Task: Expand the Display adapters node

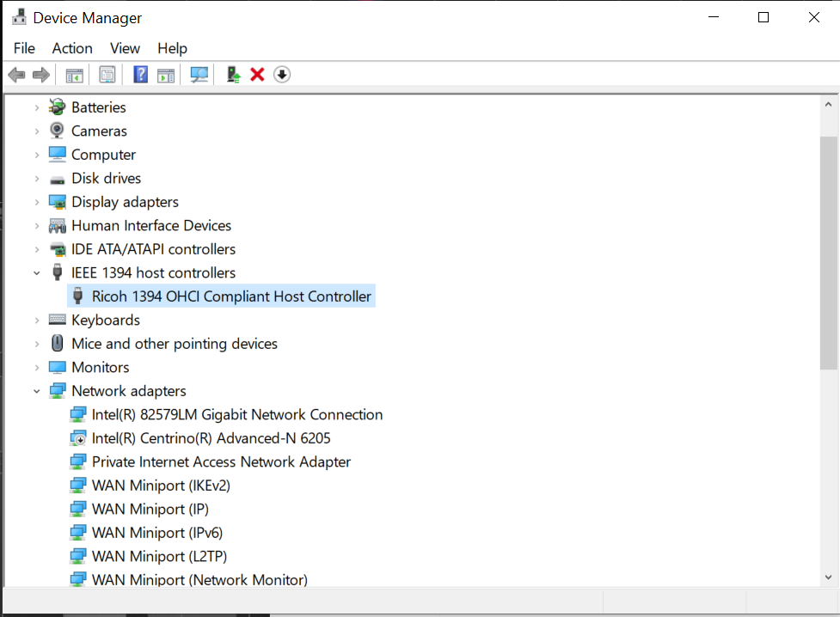Action: pyautogui.click(x=36, y=202)
